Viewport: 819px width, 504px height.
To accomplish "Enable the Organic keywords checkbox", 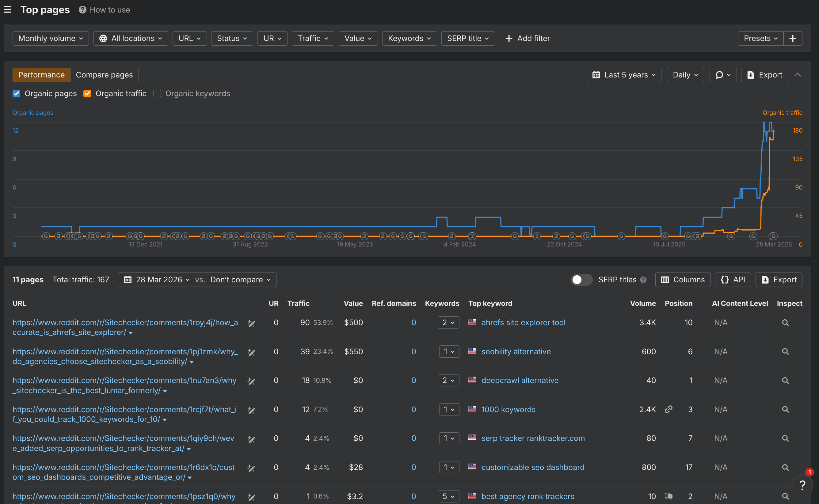I will pyautogui.click(x=157, y=94).
